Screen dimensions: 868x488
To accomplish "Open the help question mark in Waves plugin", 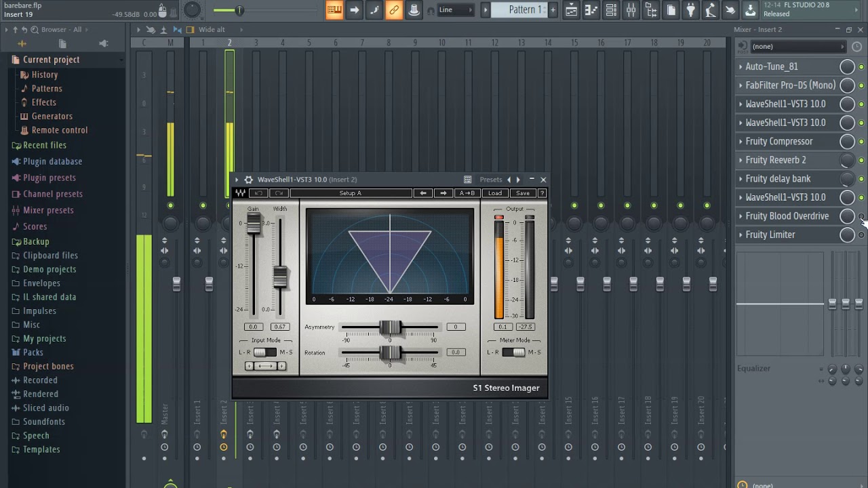I will pyautogui.click(x=542, y=193).
